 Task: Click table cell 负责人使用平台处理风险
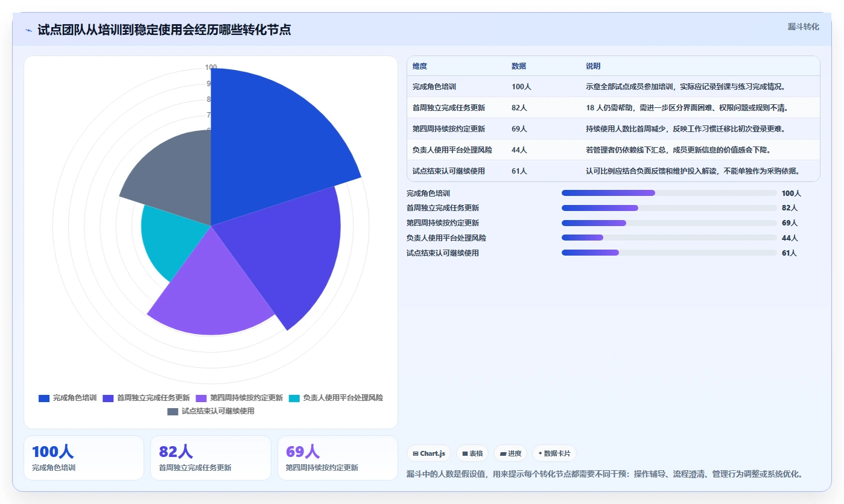452,150
